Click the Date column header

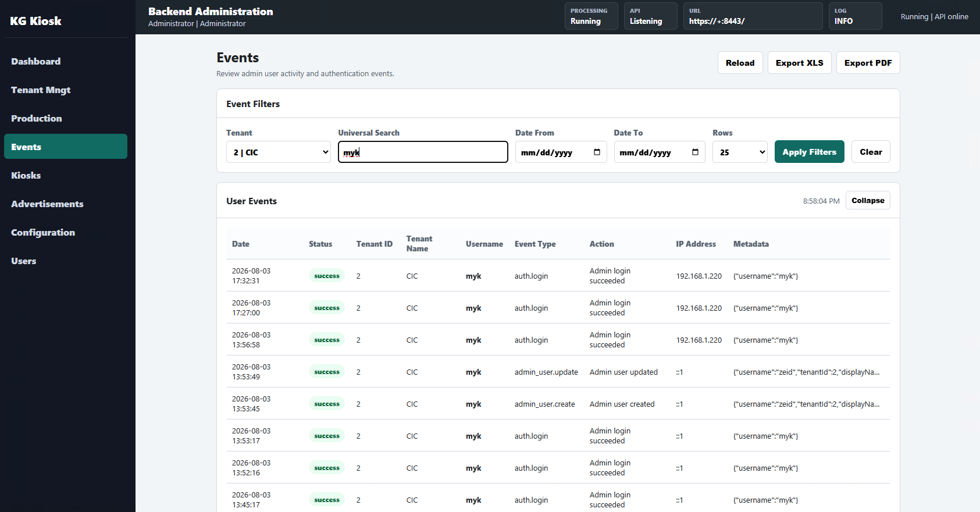click(x=241, y=244)
